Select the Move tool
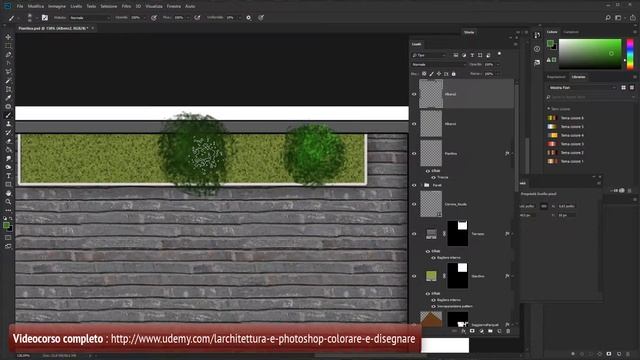 8,37
